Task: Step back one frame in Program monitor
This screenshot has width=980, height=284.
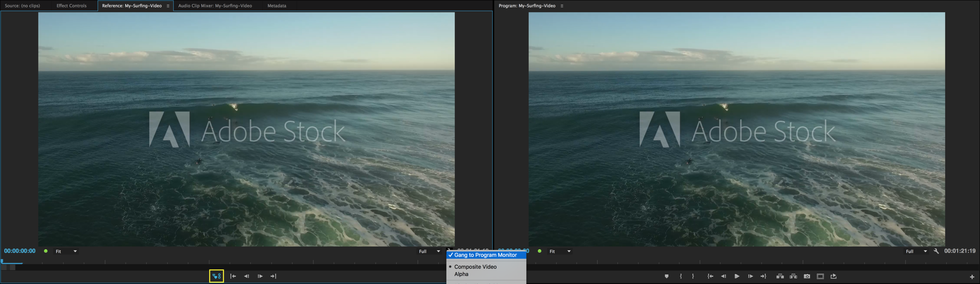Action: (723, 276)
